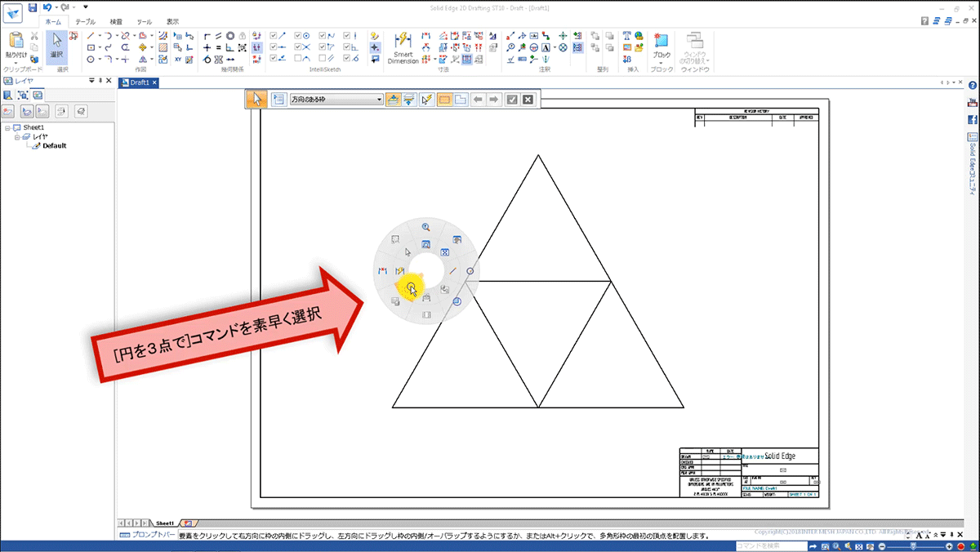Collapse the Sheet1 tree node
Screen dimensions: 980x552
pos(7,127)
